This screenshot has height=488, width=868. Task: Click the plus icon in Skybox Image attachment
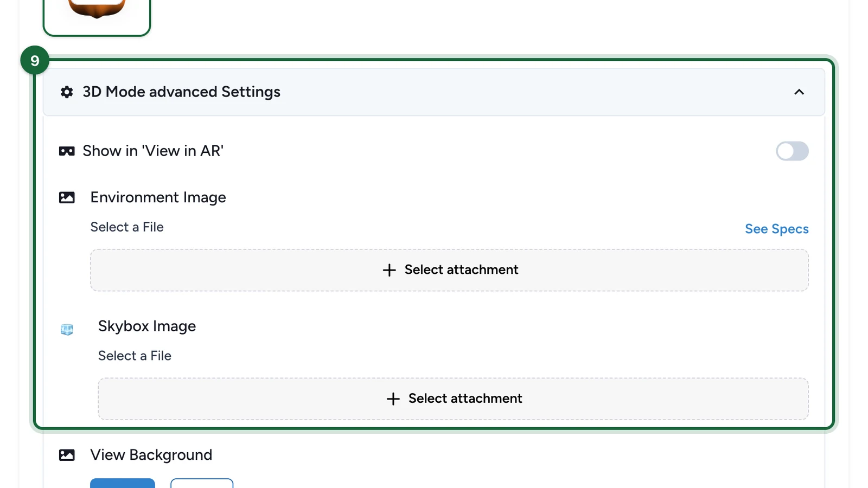pos(393,399)
